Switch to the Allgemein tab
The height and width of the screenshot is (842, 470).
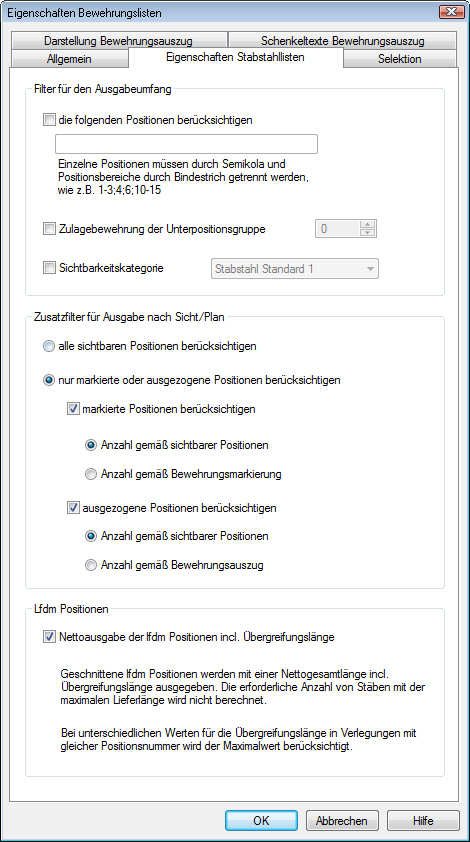(69, 59)
